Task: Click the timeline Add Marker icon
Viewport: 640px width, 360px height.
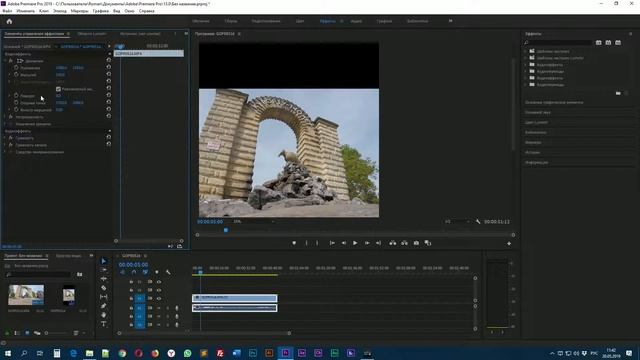Action: pyautogui.click(x=157, y=272)
